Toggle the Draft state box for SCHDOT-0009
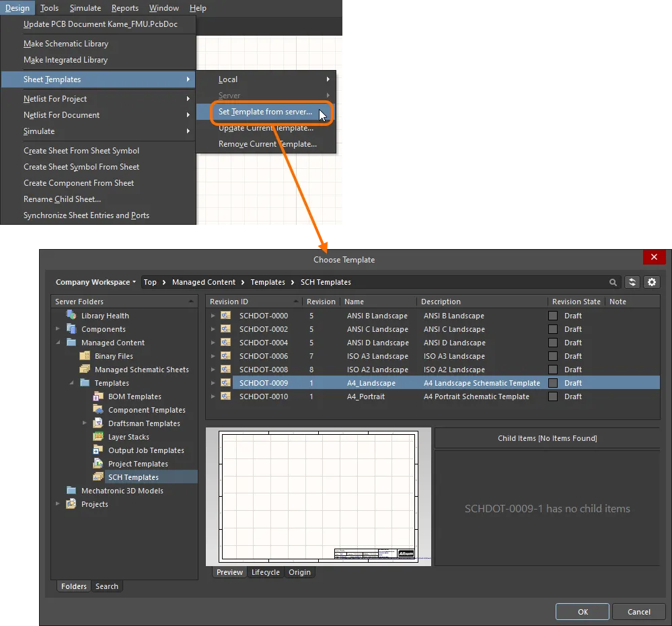Viewport: 672px width, 626px height. (553, 383)
